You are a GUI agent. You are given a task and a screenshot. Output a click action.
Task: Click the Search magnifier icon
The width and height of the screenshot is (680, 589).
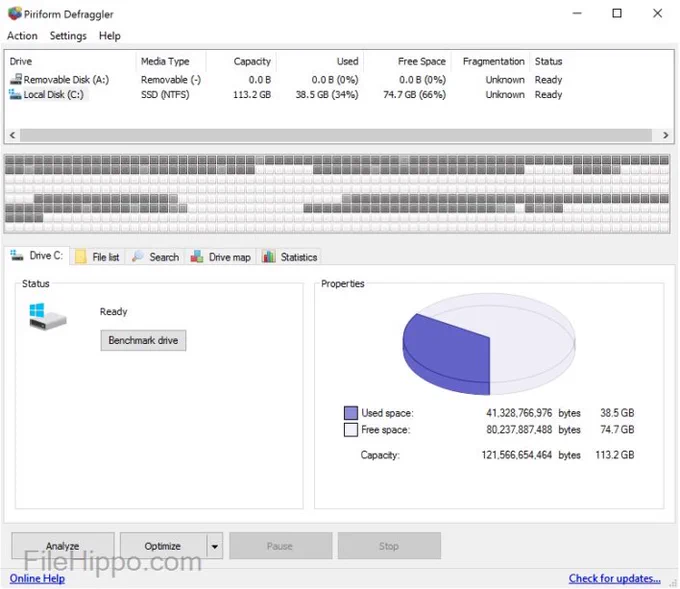(138, 257)
